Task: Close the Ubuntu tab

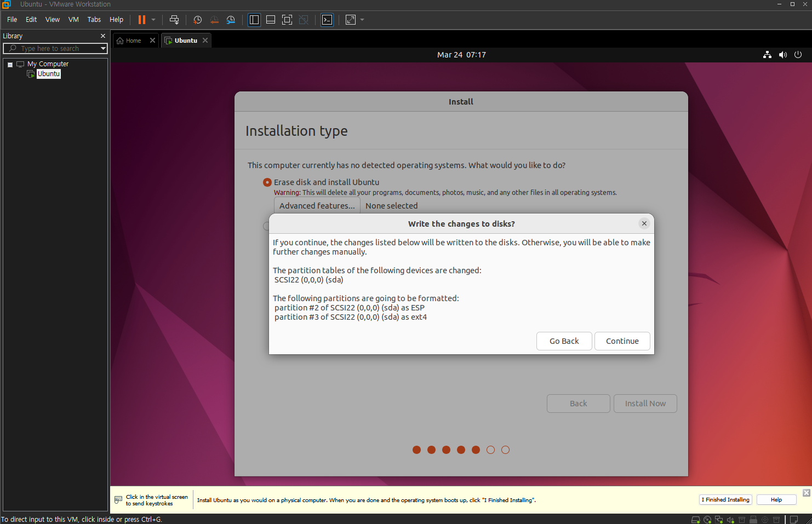Action: pyautogui.click(x=205, y=41)
